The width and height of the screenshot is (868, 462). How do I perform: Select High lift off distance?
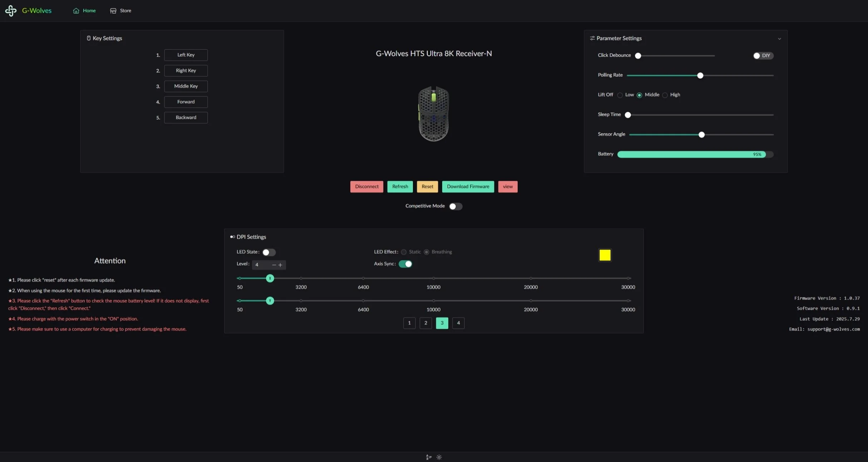coord(665,95)
